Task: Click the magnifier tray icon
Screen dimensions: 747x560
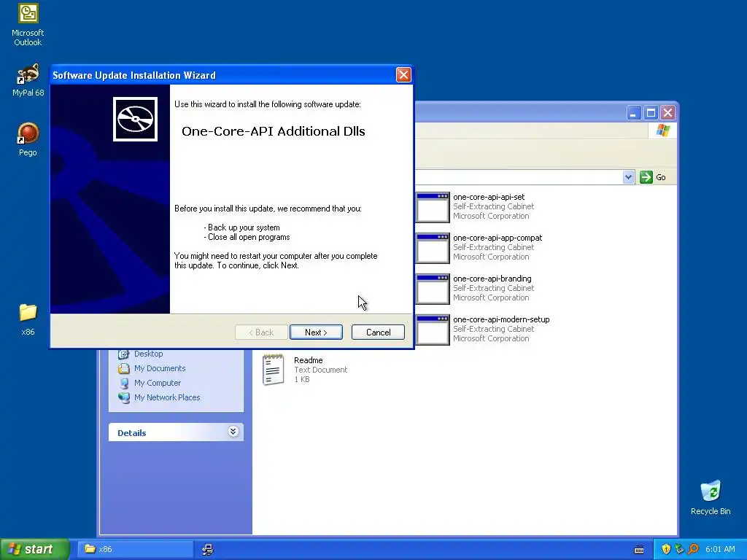Action: tap(693, 550)
